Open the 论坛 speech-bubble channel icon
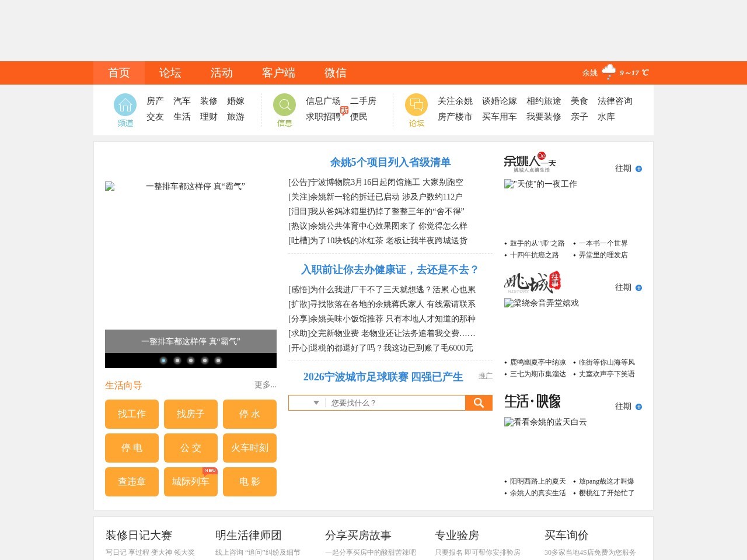This screenshot has height=560, width=747. [x=416, y=105]
